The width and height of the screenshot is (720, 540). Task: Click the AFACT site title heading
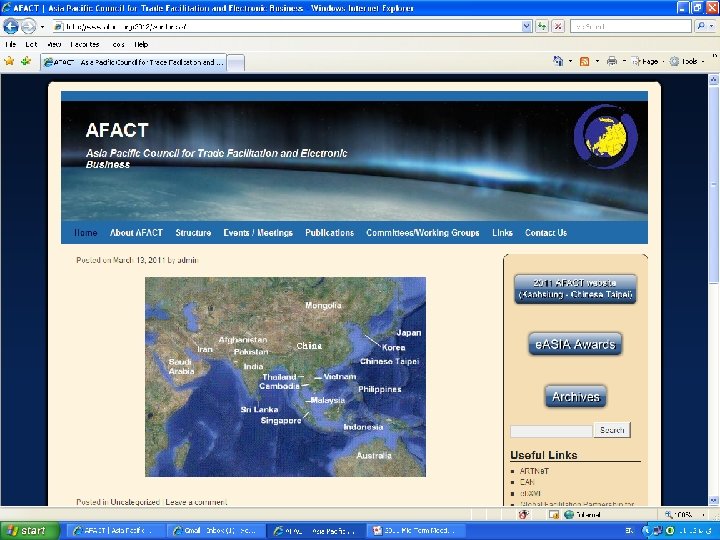coord(117,130)
